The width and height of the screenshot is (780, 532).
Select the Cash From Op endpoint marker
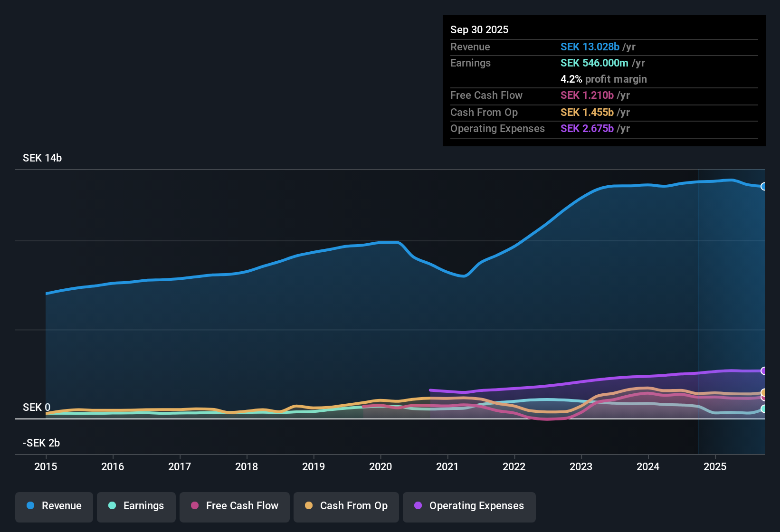pyautogui.click(x=763, y=392)
